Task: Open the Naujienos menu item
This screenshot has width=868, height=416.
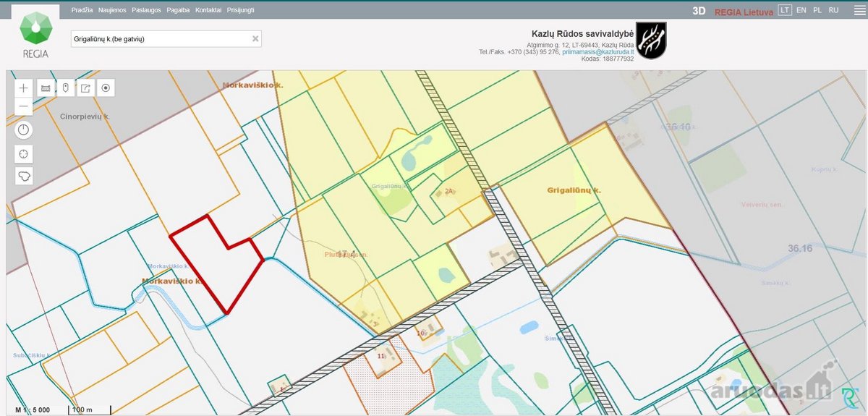Action: tap(112, 10)
